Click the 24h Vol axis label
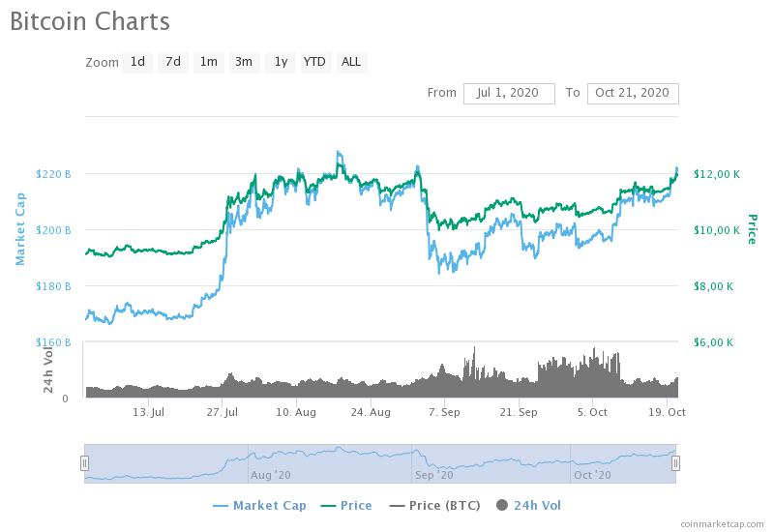Screen dimensions: 774x532 (48, 369)
